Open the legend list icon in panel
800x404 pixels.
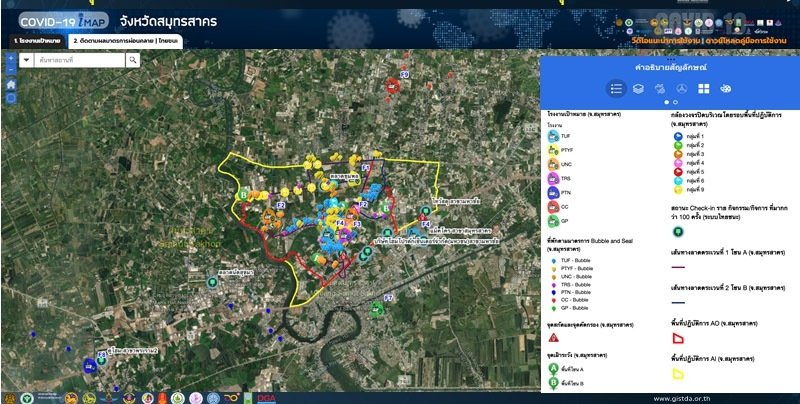pyautogui.click(x=617, y=89)
